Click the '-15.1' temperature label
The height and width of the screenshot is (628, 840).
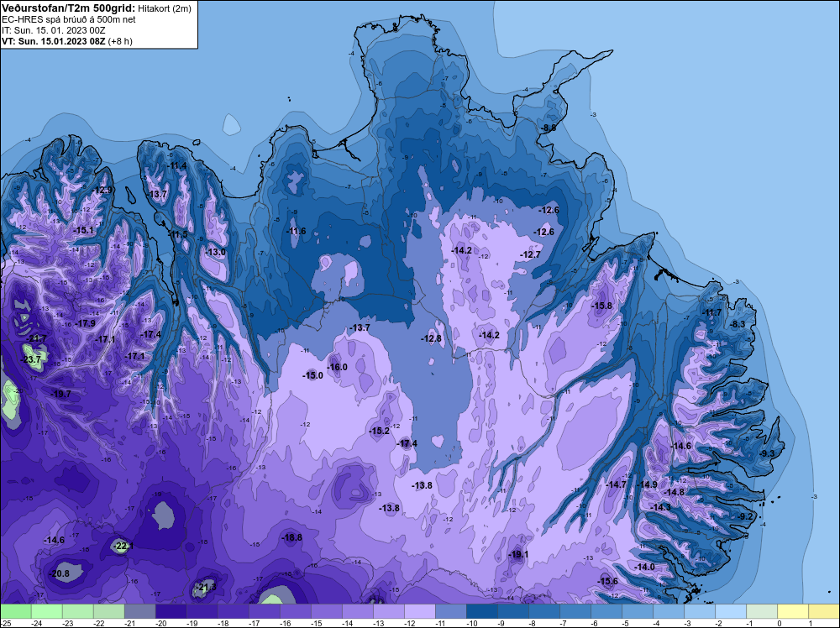[x=83, y=230]
